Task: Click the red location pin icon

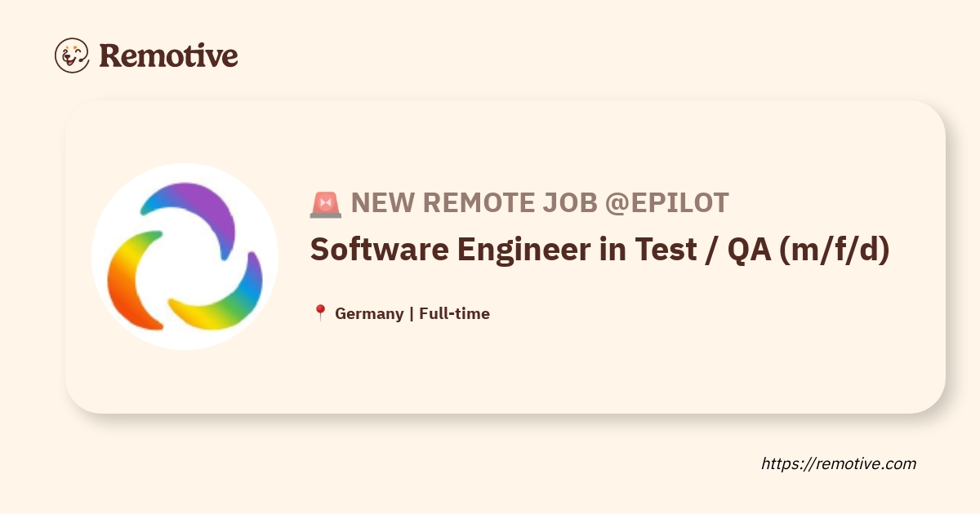Action: coord(320,313)
